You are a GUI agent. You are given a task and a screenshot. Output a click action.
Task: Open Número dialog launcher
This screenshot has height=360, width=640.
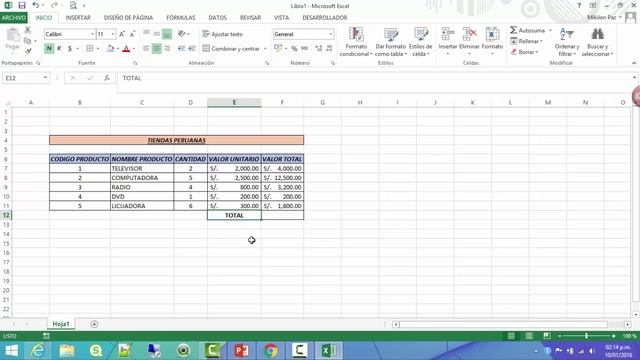[333, 63]
